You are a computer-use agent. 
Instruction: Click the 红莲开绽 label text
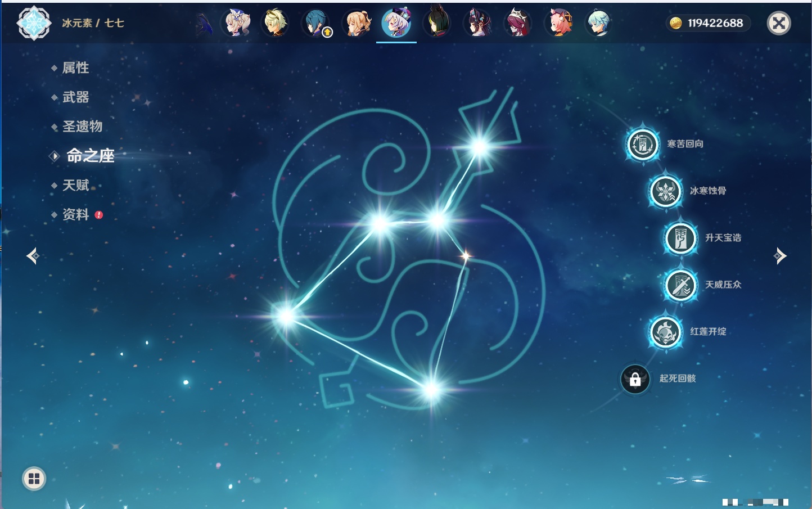708,332
